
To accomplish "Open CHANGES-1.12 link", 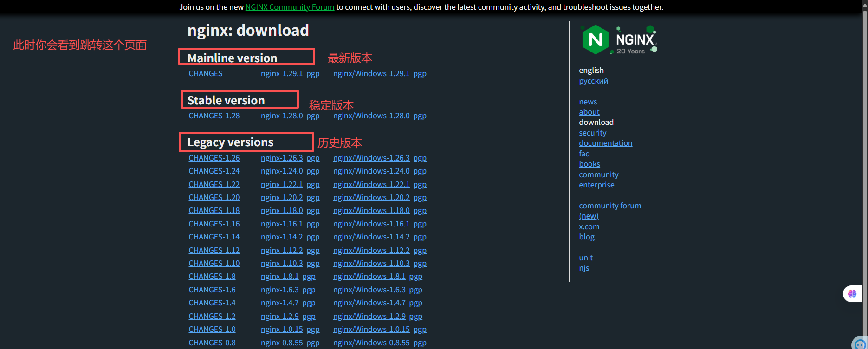I will point(214,250).
